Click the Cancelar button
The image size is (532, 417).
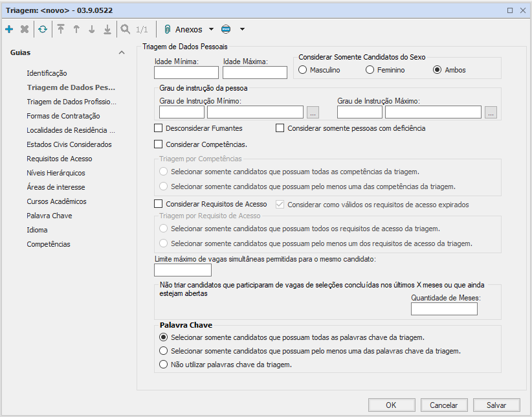coord(444,405)
